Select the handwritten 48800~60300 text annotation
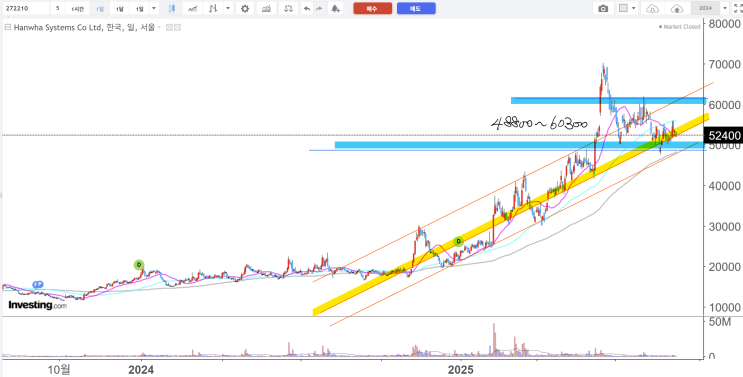The height and width of the screenshot is (377, 743). [539, 124]
